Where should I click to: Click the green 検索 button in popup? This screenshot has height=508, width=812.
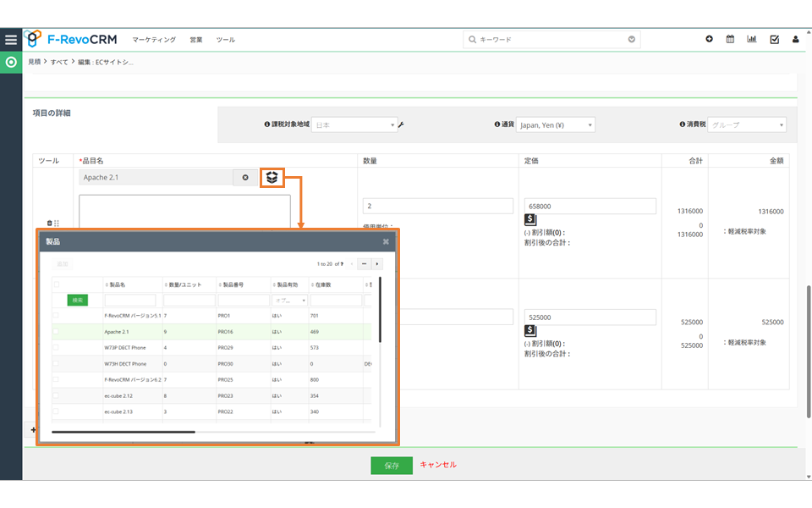78,300
